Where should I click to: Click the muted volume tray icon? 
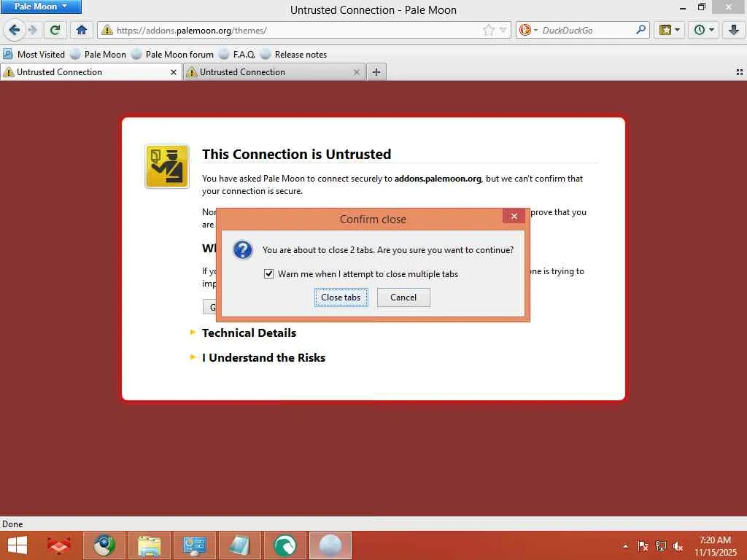click(x=678, y=546)
